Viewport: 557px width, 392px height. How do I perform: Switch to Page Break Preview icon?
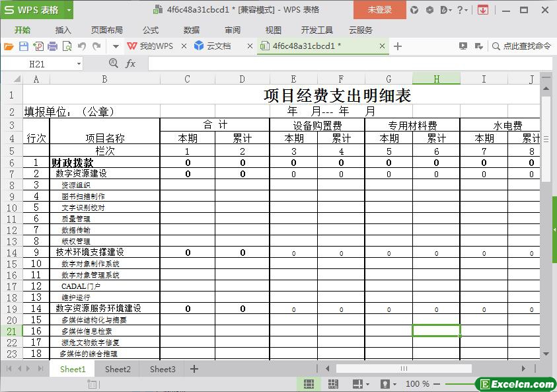333,384
